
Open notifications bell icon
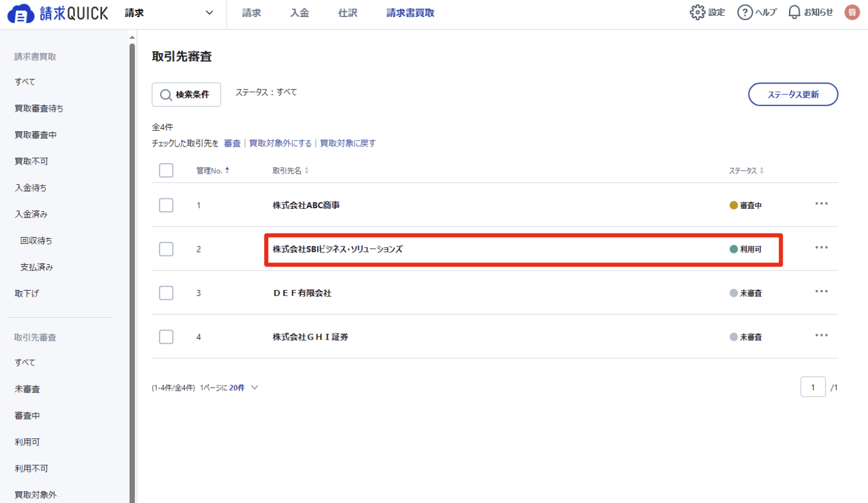pyautogui.click(x=794, y=12)
